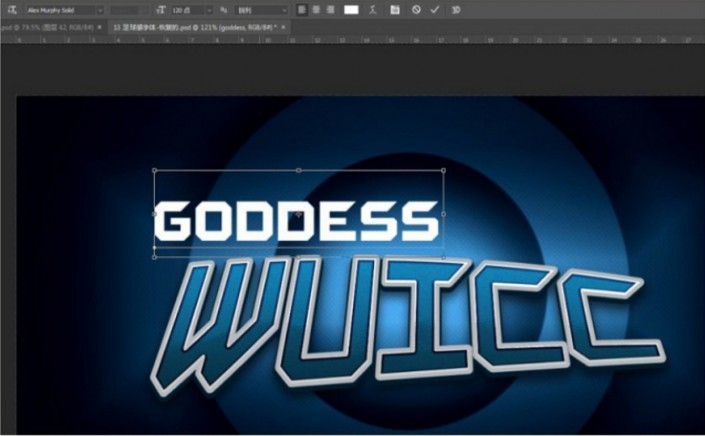Close the goddess 121% document tab
The image size is (705, 436).
(283, 27)
